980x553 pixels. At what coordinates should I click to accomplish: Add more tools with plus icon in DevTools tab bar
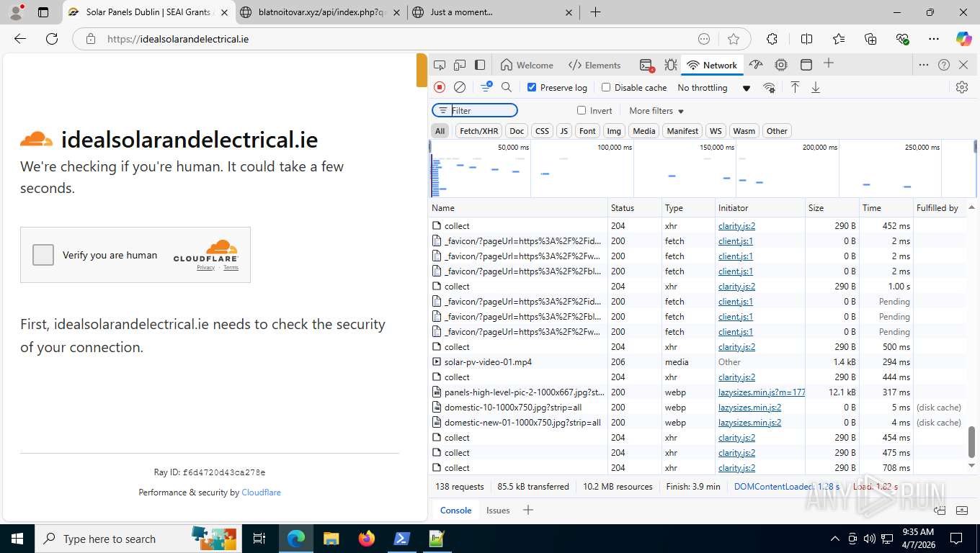tap(829, 63)
